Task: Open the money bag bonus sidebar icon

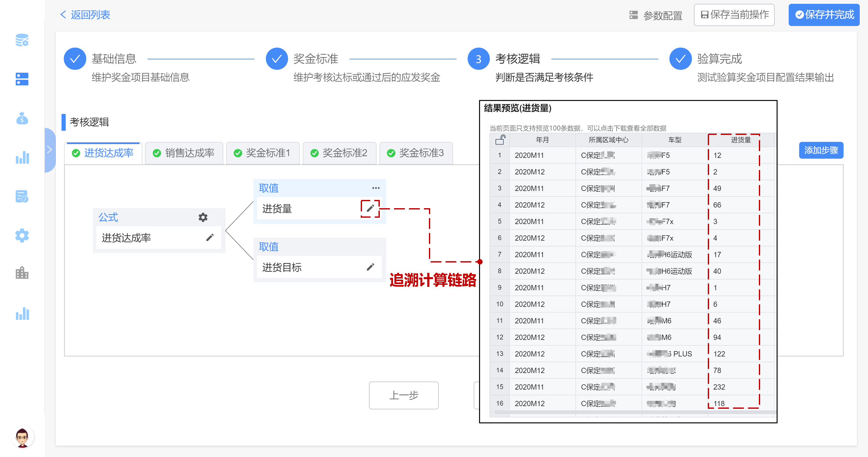Action: (22, 118)
